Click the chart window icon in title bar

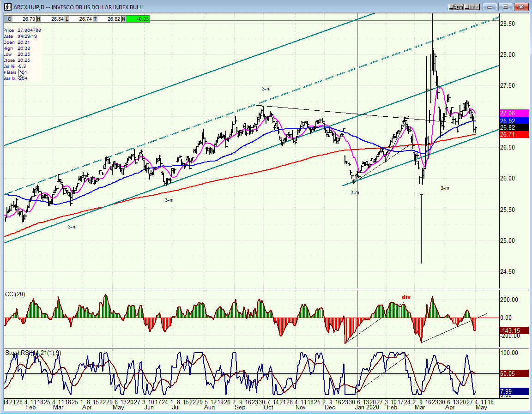(x=7, y=7)
